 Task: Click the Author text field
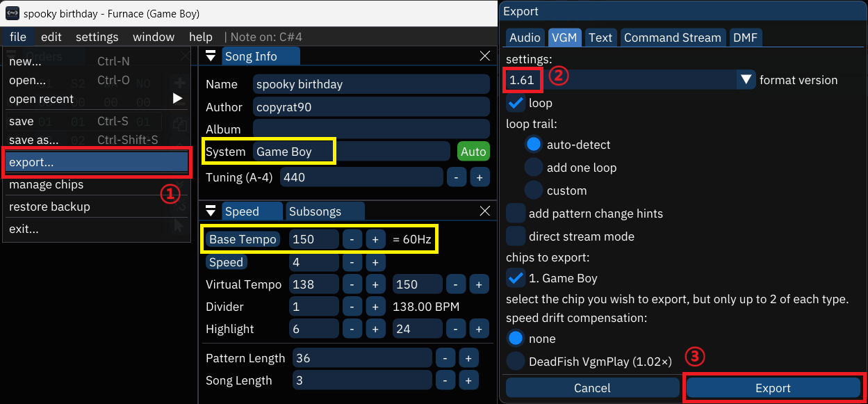pos(371,107)
